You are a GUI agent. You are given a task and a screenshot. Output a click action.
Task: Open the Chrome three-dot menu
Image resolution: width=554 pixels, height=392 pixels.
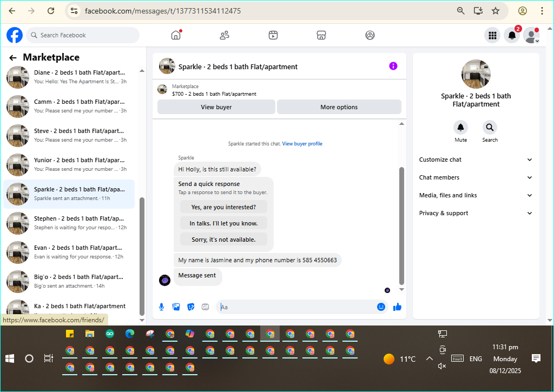pos(542,11)
